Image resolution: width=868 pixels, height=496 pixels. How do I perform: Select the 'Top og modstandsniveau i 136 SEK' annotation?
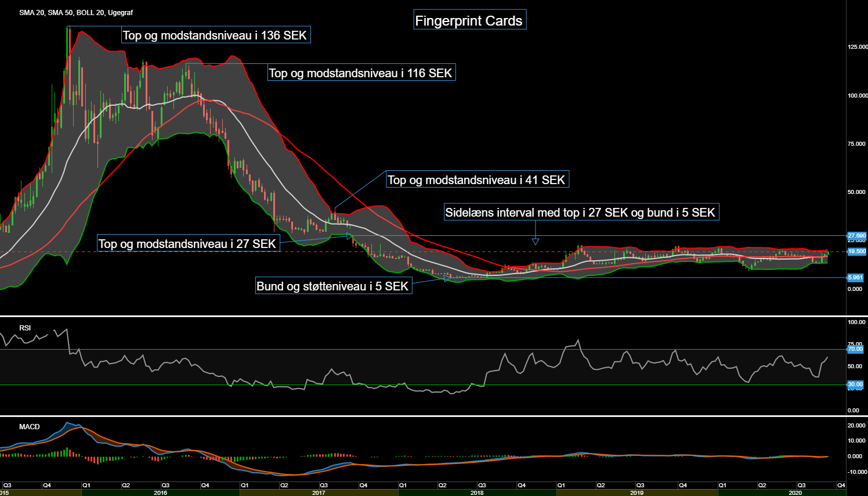tap(216, 35)
